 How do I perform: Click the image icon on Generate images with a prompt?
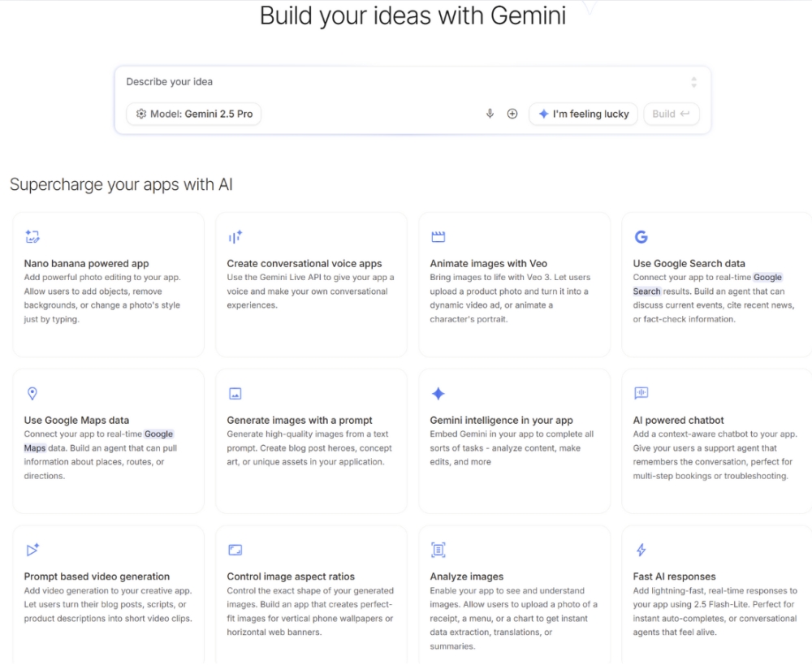click(235, 393)
